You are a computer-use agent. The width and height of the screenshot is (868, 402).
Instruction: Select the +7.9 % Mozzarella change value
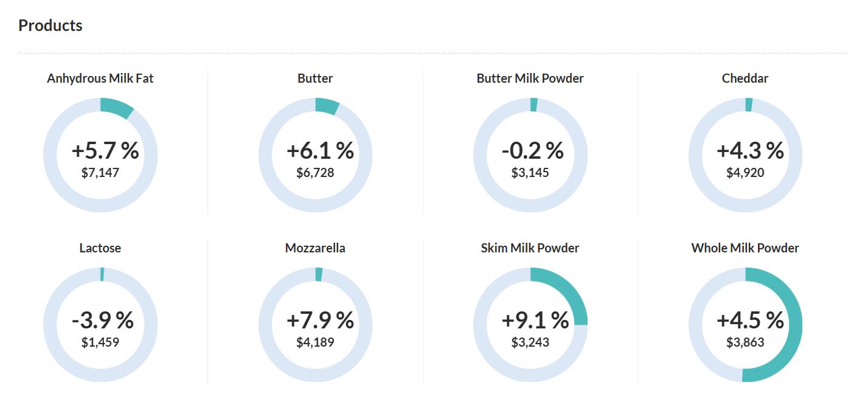tap(320, 320)
